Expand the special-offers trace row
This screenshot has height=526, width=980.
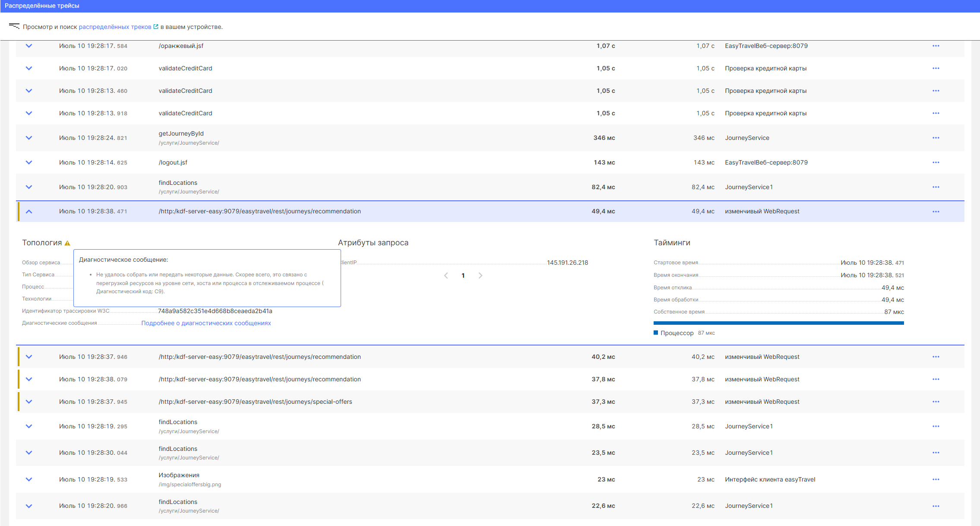click(x=29, y=402)
